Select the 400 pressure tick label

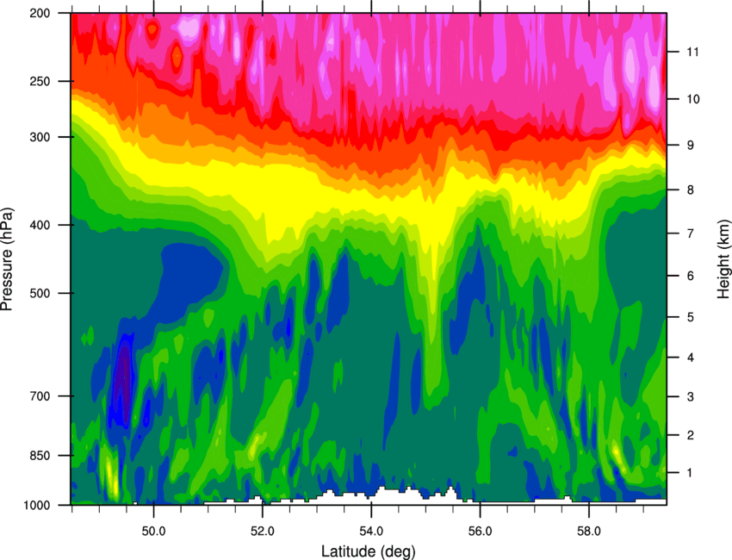click(x=40, y=225)
